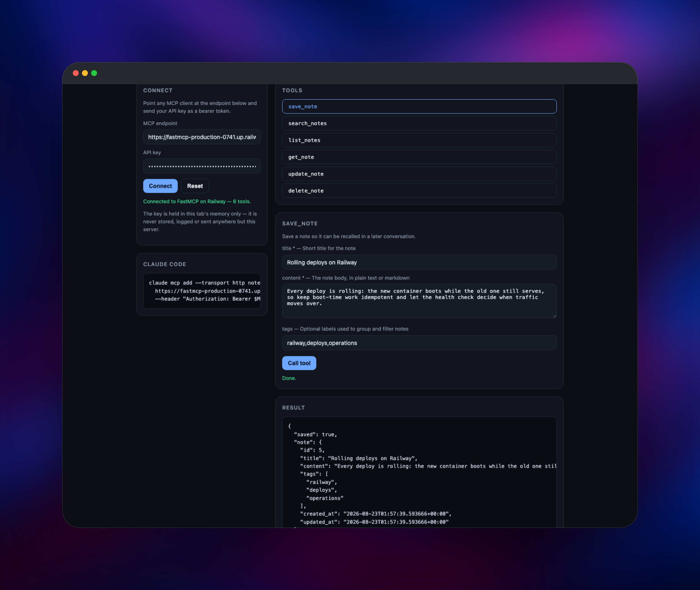Screen dimensions: 700x590
Task: Select the update_note tool
Action: tap(419, 174)
